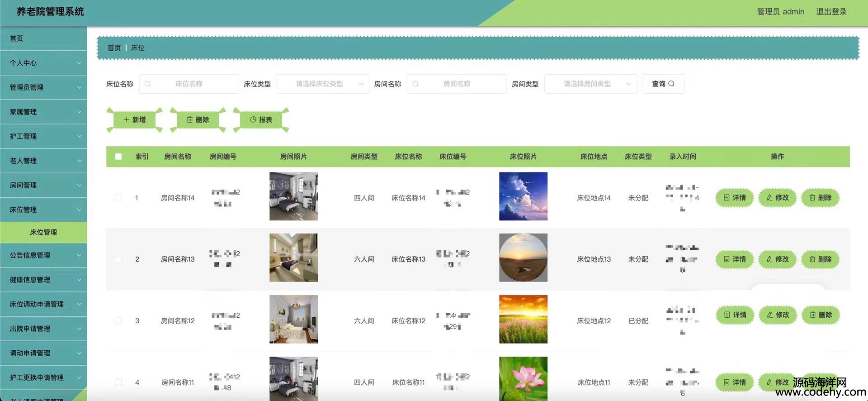Click the 已分配 status cell
Viewport: 868px width, 401px height.
pos(638,321)
